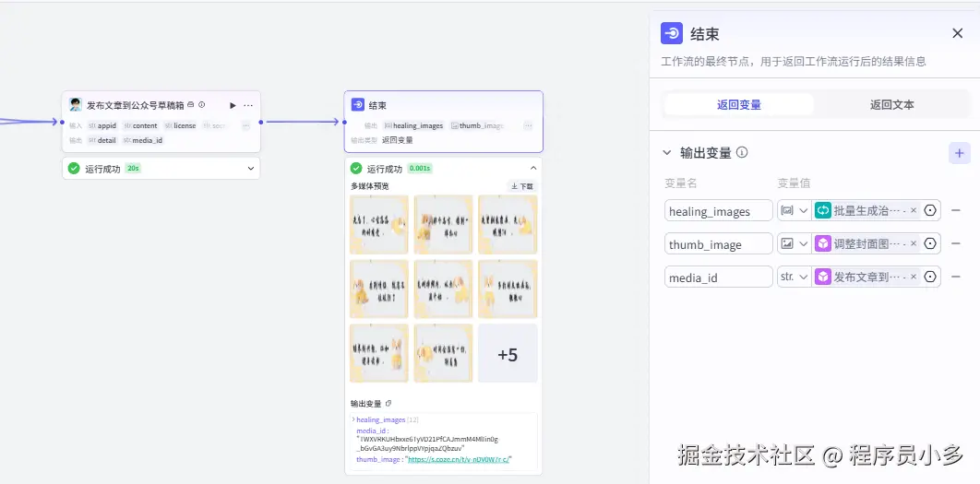The image size is (980, 484).
Task: Select the 发布文章到公众号草稿箱 node title
Action: (135, 105)
